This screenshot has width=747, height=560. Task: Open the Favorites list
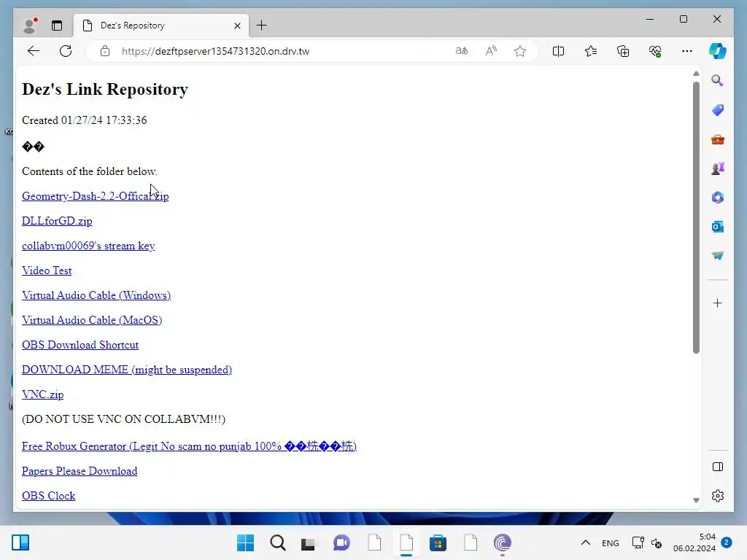tap(591, 51)
